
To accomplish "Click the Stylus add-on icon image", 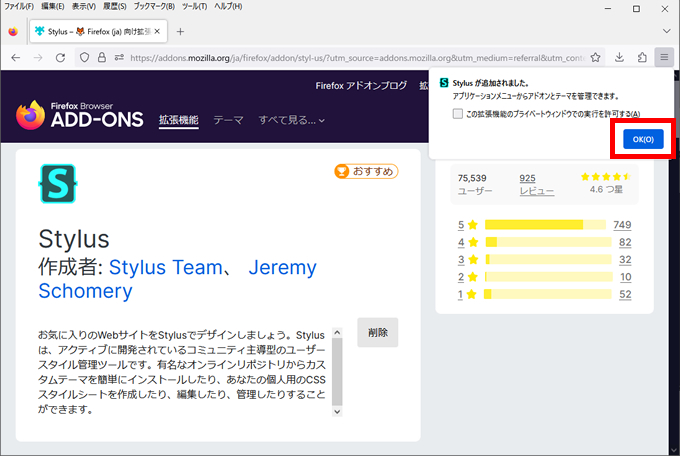I will tap(58, 184).
